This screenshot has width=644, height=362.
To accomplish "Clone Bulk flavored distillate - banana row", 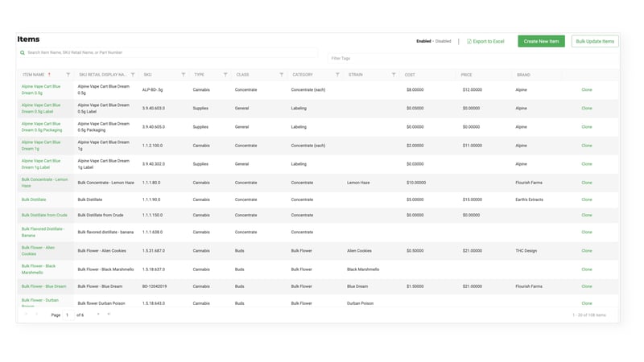I will pyautogui.click(x=587, y=232).
